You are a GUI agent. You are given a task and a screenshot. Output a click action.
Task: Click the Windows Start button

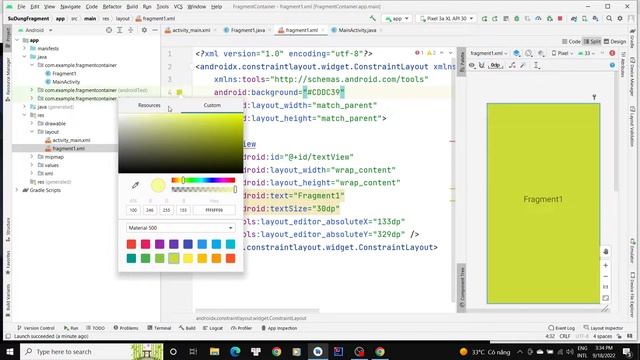pyautogui.click(x=9, y=351)
